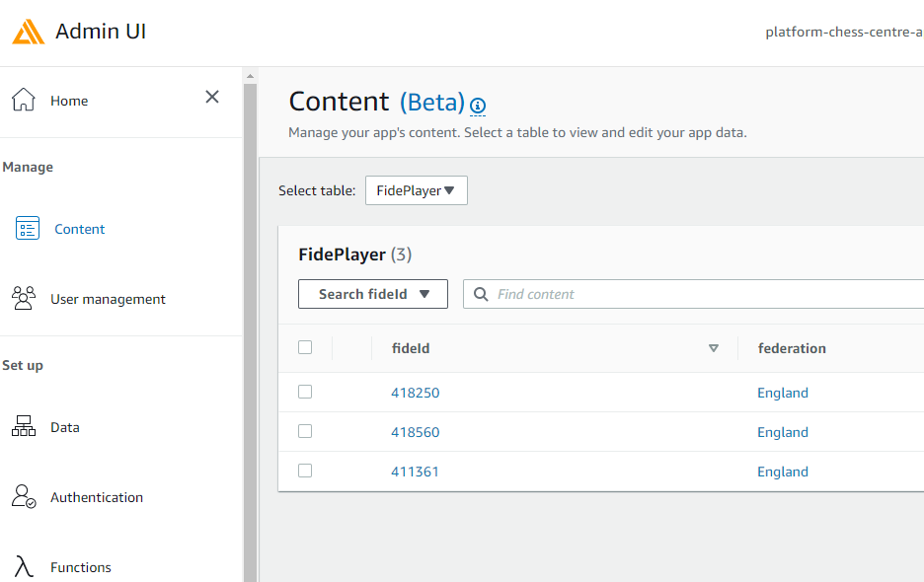Open the Beta info tooltip icon
Viewport: 924px width, 582px height.
(478, 107)
